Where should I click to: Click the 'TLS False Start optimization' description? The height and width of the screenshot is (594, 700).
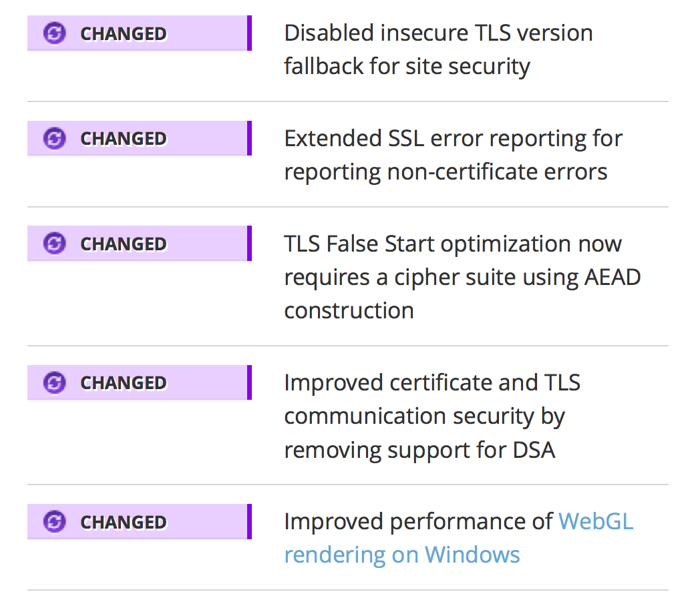coord(462,277)
